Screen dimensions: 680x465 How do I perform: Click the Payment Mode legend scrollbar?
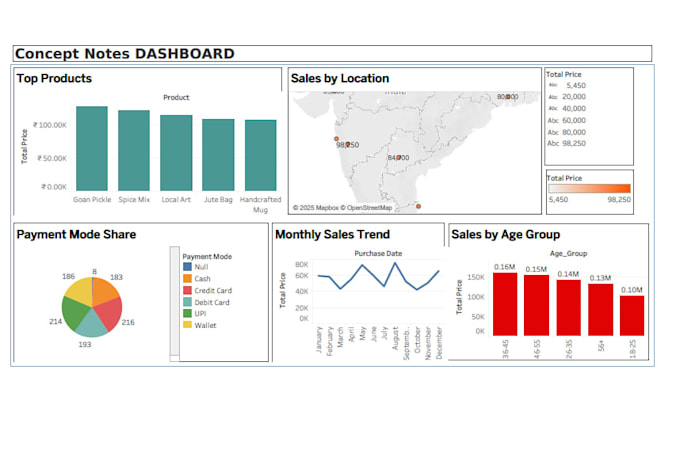tap(174, 304)
